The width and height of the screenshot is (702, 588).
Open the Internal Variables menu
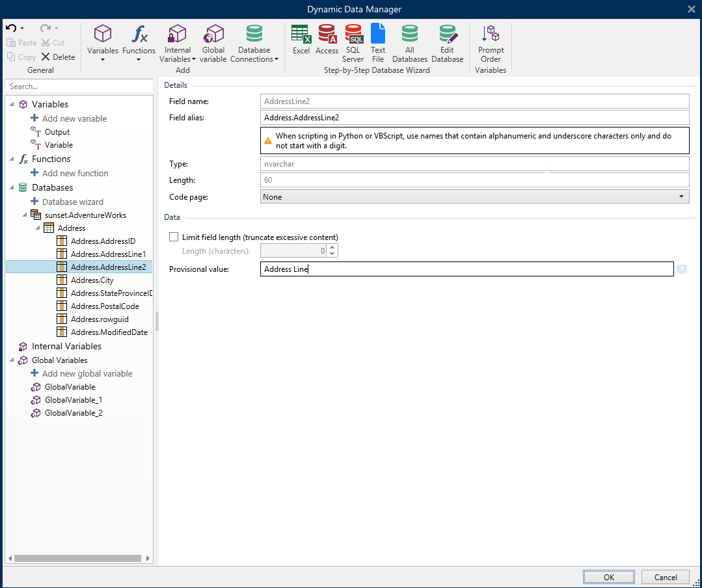tap(177, 42)
